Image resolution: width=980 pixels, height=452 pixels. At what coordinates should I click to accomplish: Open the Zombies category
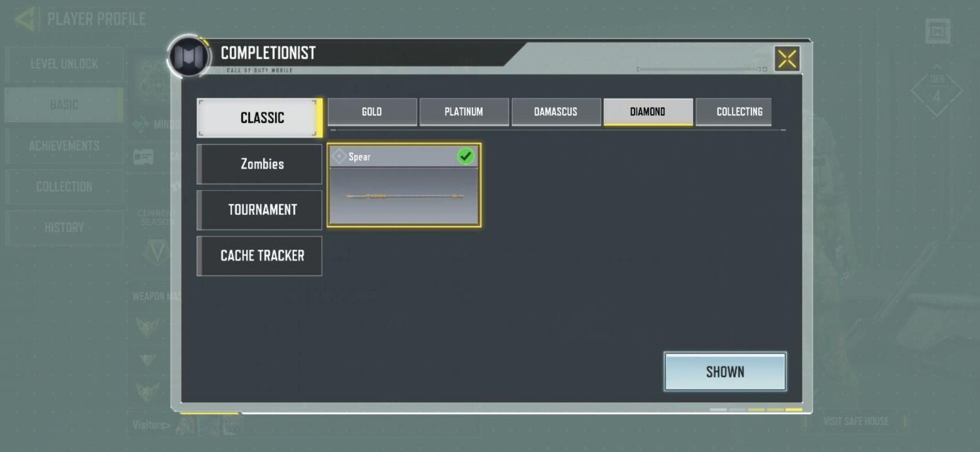(259, 164)
